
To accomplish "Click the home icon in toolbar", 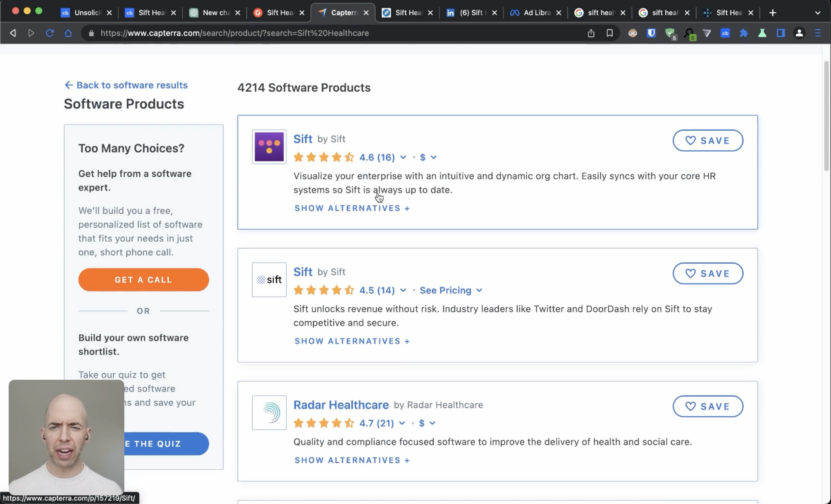I will pyautogui.click(x=68, y=33).
